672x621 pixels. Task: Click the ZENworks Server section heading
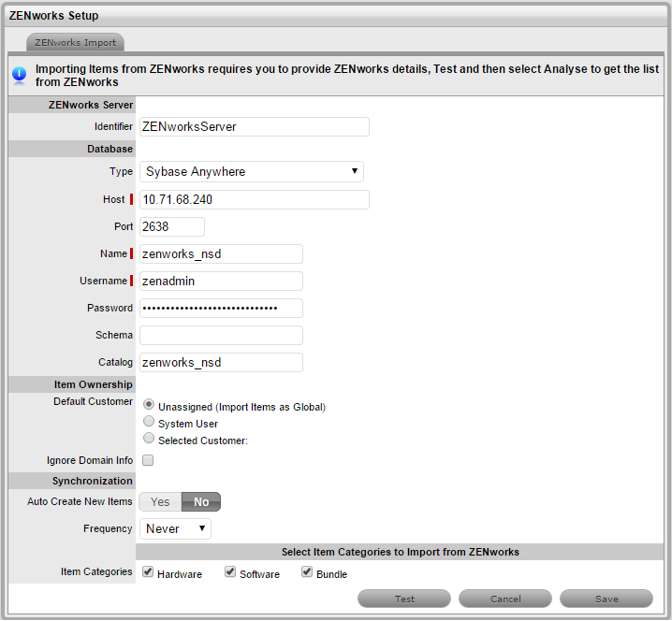(91, 105)
